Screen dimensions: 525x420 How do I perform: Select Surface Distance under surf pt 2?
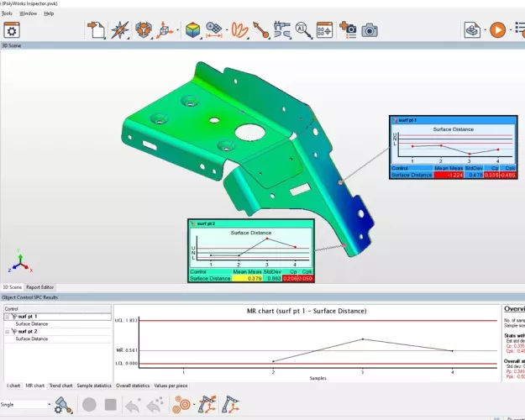point(32,339)
